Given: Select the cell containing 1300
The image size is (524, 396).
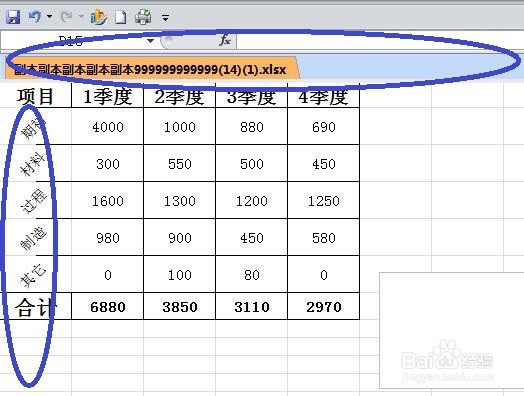Looking at the screenshot, I should coord(179,201).
